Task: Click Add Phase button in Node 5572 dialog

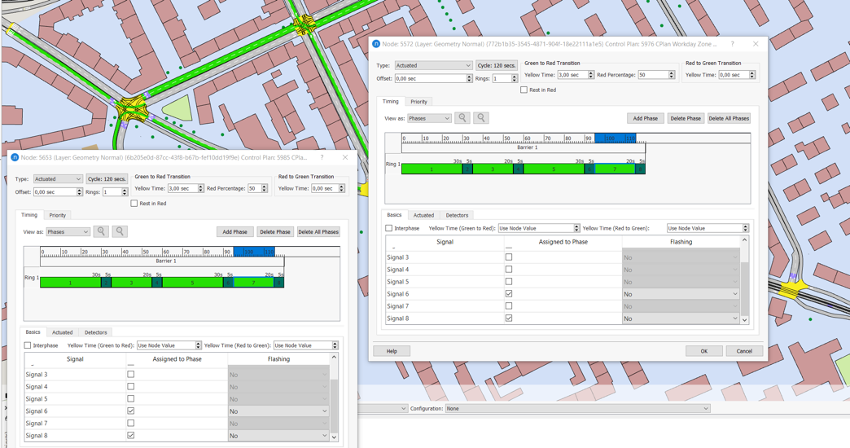Action: coord(645,118)
